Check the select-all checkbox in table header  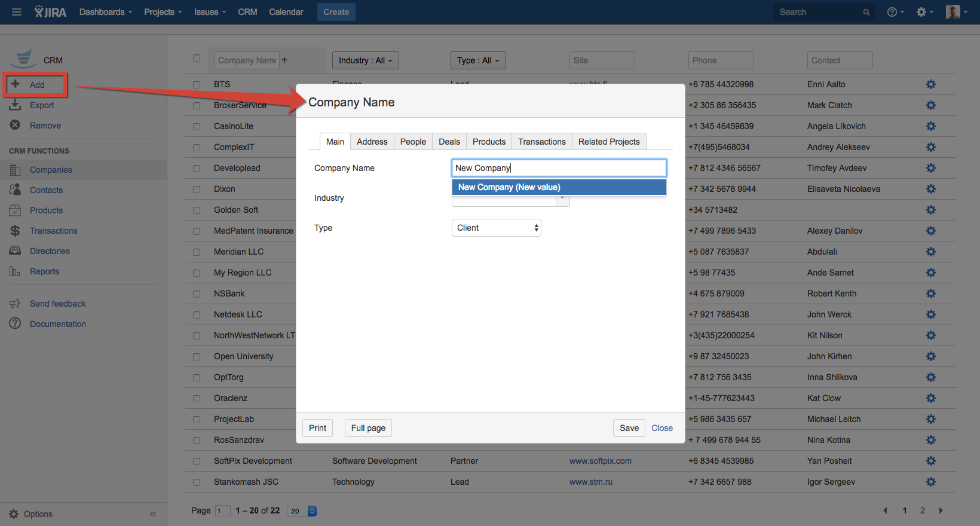[x=197, y=58]
